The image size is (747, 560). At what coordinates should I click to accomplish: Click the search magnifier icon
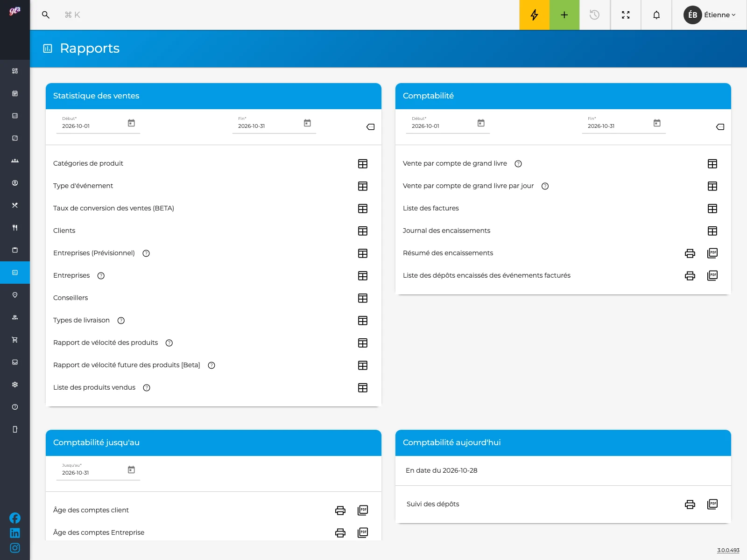pyautogui.click(x=46, y=15)
